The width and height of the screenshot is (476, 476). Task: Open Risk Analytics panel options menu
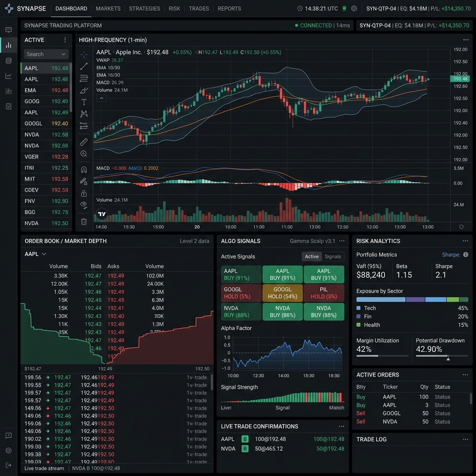click(x=465, y=241)
